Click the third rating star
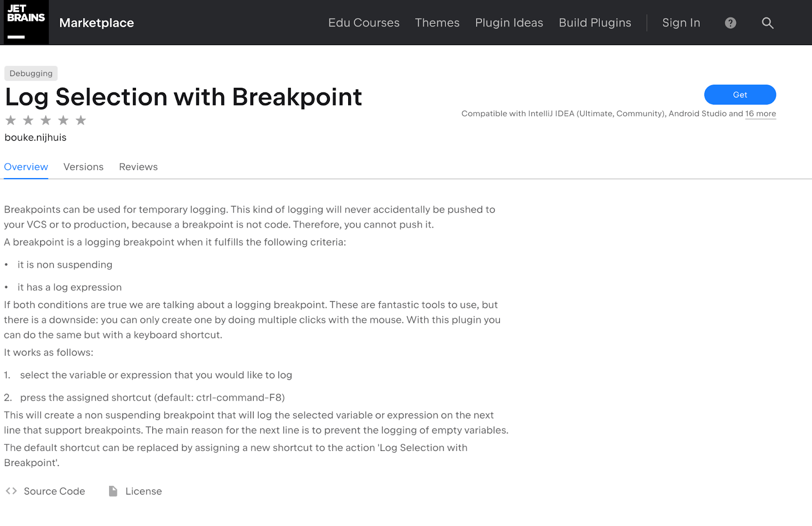 [46, 120]
